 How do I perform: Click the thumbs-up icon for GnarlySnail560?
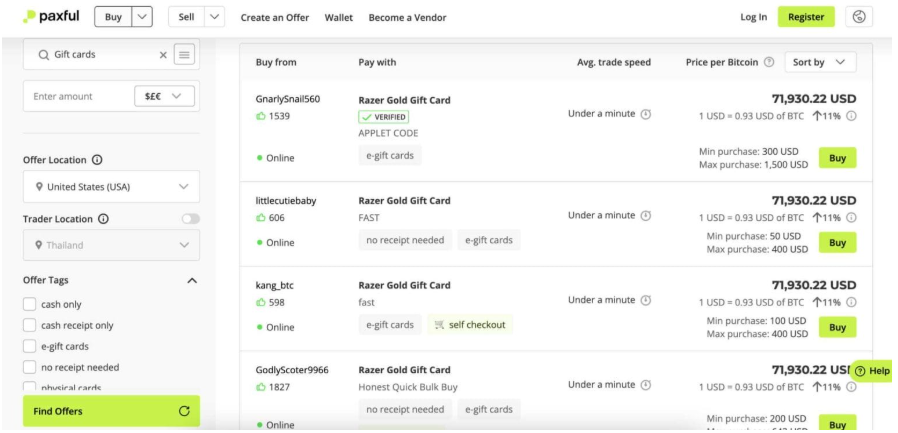(261, 116)
